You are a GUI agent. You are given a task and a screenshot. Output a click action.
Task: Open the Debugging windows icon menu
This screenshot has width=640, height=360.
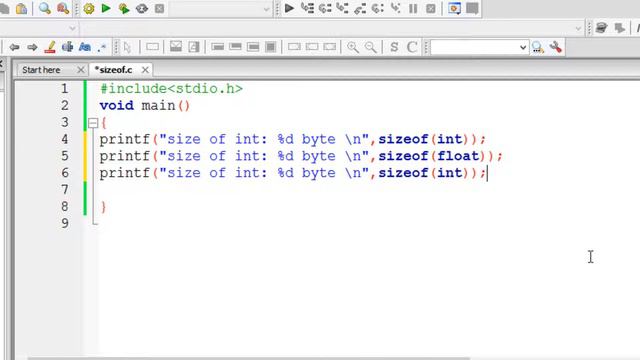[454, 9]
